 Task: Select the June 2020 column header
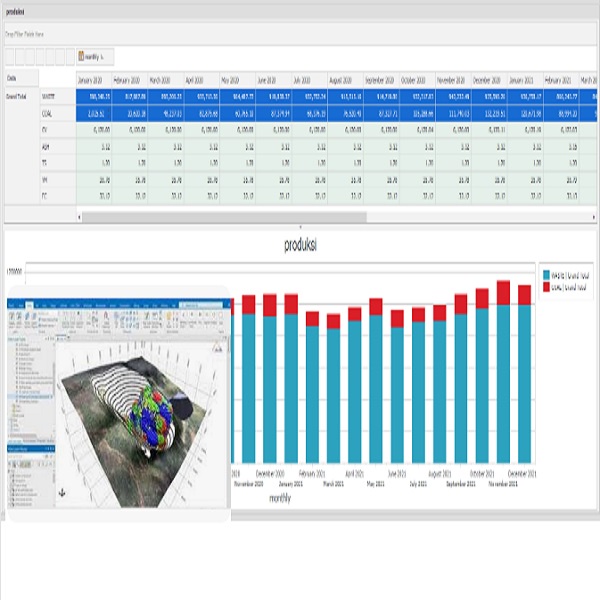[x=273, y=80]
